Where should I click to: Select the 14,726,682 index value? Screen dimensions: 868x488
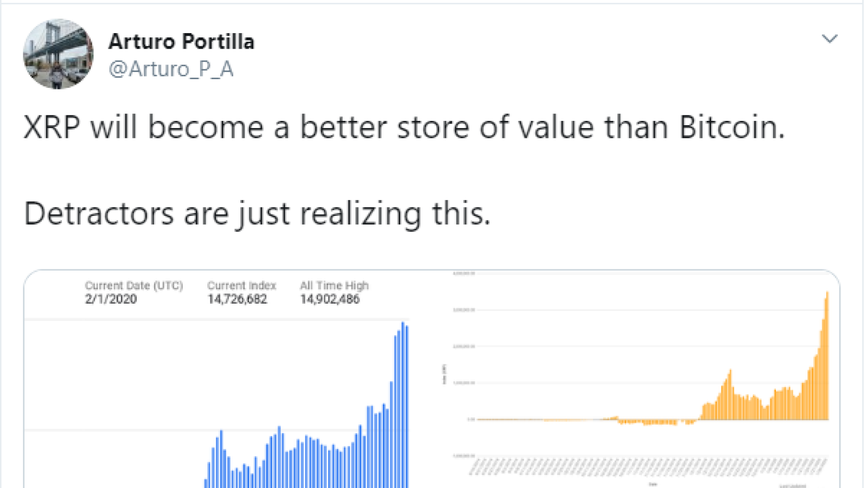coord(237,299)
